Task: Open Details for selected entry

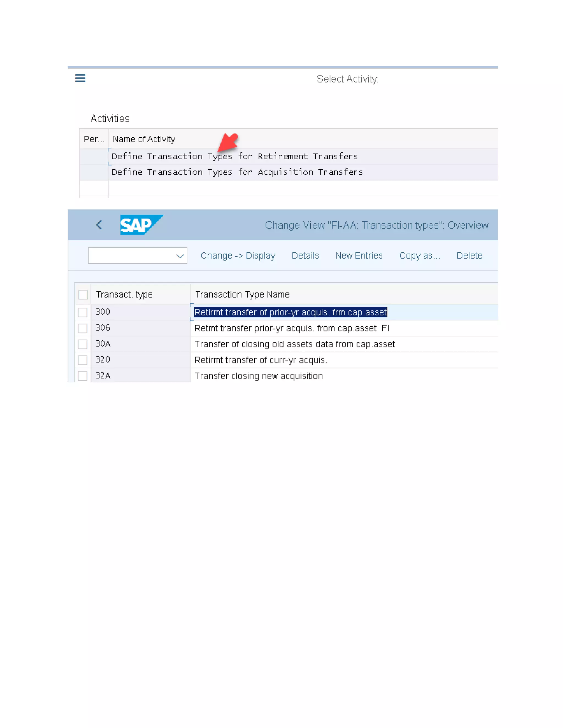Action: (x=305, y=256)
